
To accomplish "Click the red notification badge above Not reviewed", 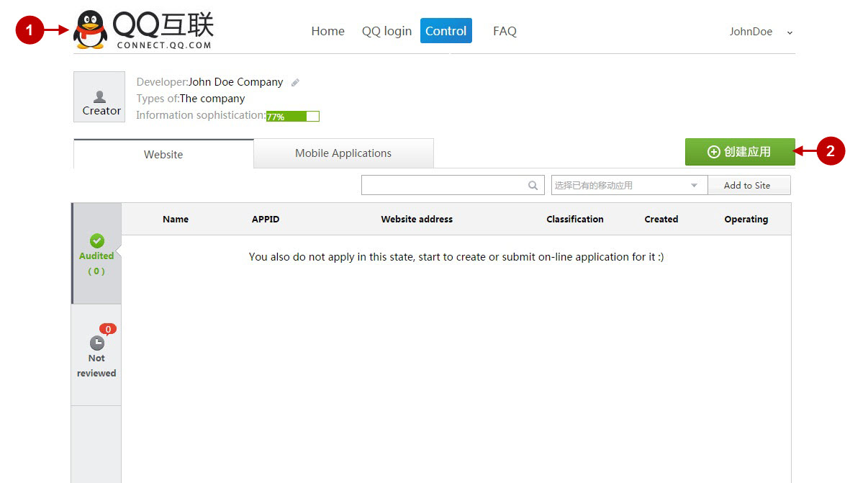I will [x=107, y=328].
